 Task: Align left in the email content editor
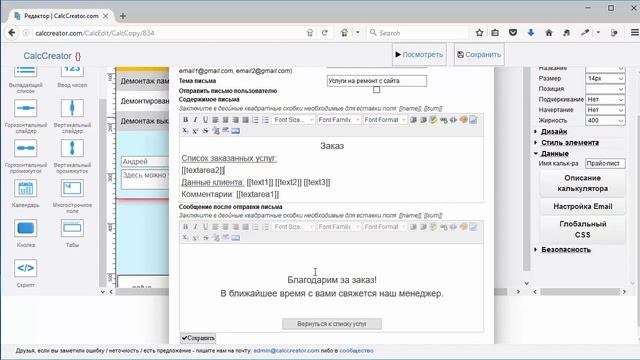(216, 120)
